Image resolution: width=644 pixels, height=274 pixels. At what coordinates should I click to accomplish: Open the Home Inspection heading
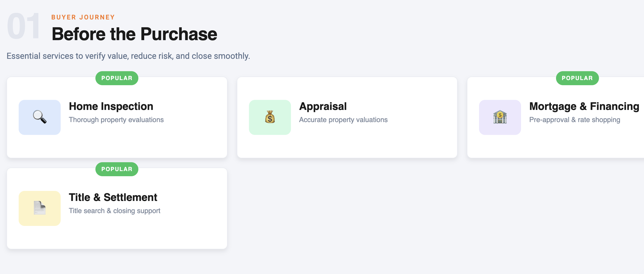pyautogui.click(x=111, y=106)
